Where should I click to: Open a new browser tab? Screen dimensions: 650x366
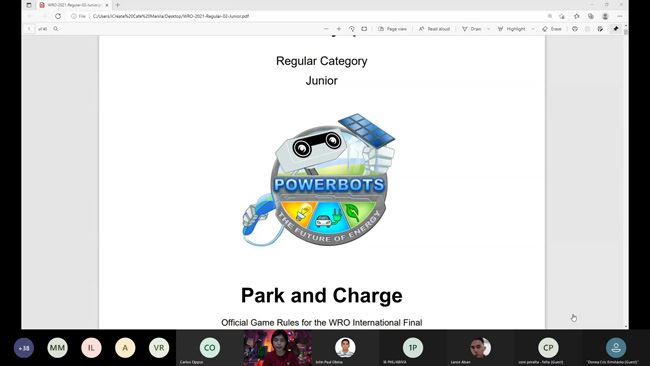tap(118, 5)
